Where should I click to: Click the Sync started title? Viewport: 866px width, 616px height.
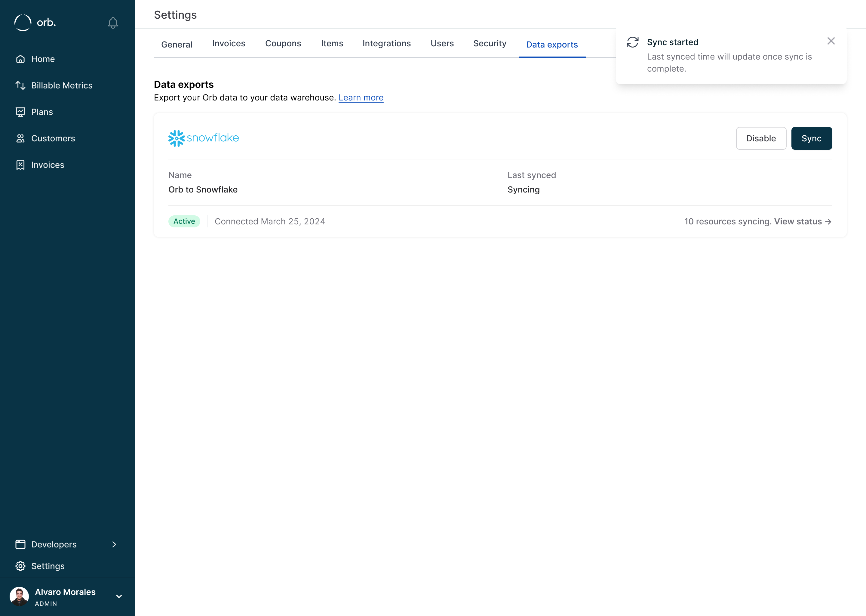672,42
